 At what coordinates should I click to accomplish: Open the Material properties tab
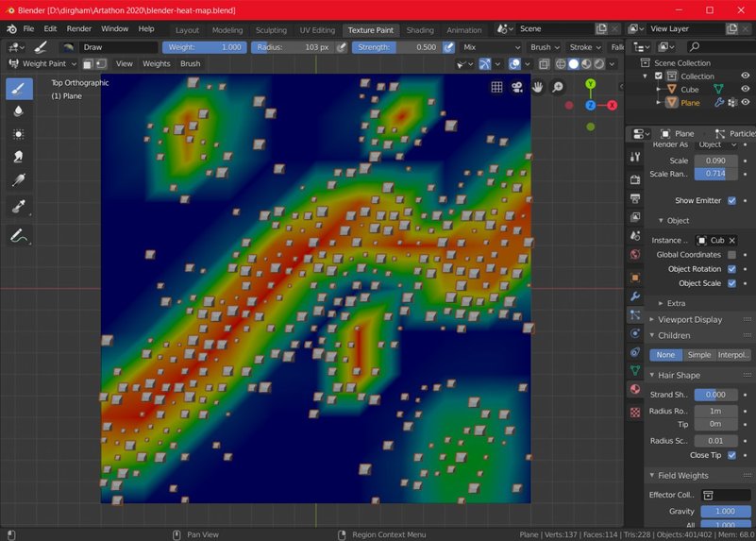coord(635,389)
